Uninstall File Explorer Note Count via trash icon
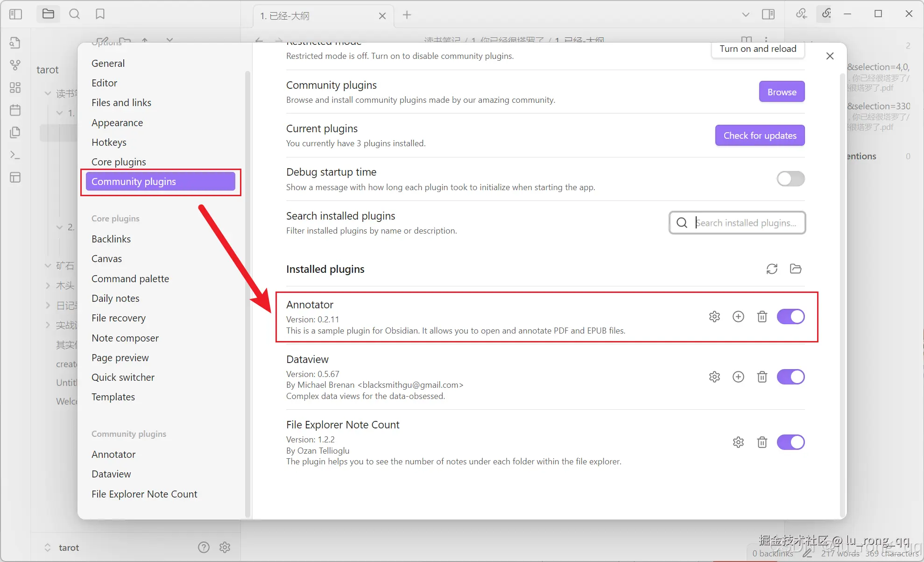Screen dimensions: 924x562 click(762, 442)
